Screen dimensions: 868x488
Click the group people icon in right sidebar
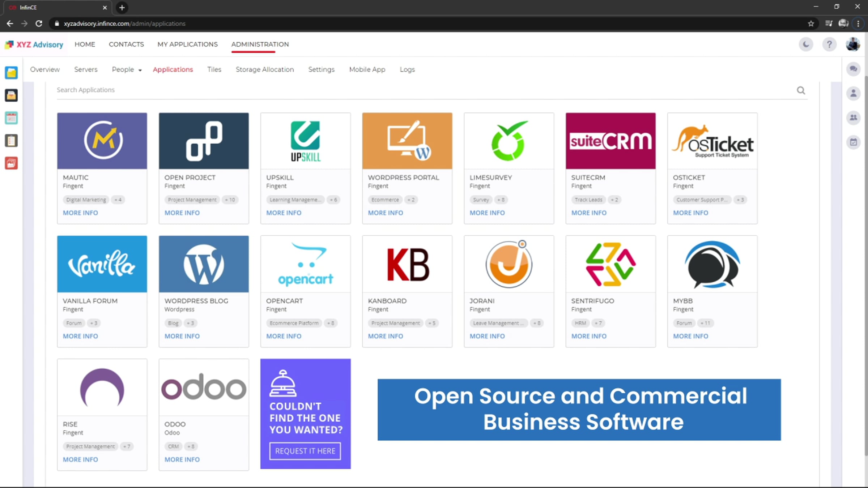click(x=854, y=117)
